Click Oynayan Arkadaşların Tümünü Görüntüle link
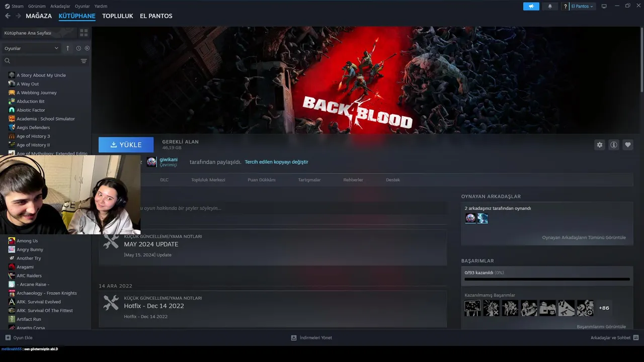Screen dimensions: 644x362 click(x=584, y=237)
